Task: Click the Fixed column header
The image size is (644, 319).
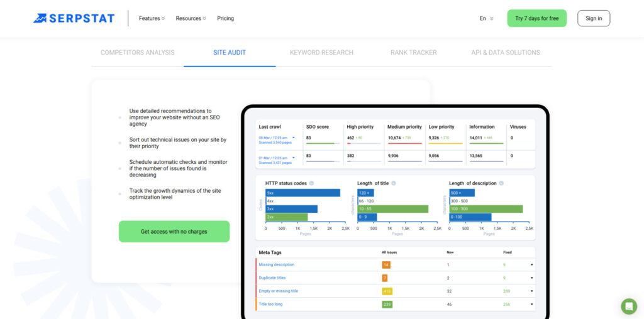Action: pos(508,252)
